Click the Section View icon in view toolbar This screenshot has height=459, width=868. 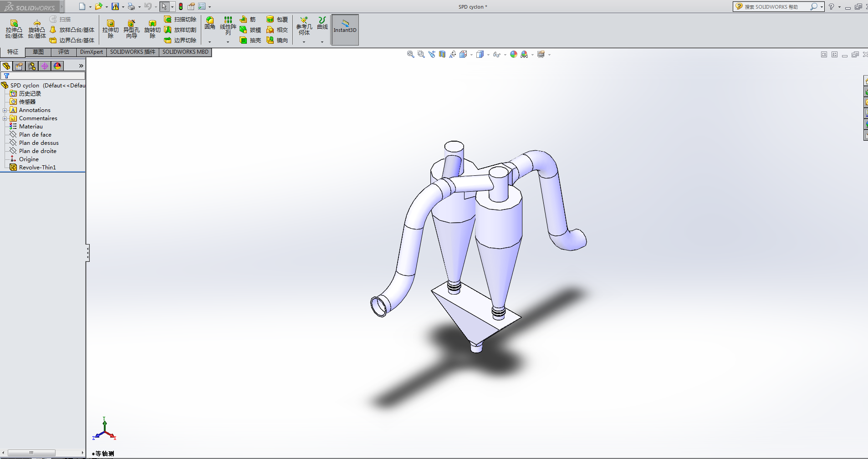pyautogui.click(x=442, y=54)
